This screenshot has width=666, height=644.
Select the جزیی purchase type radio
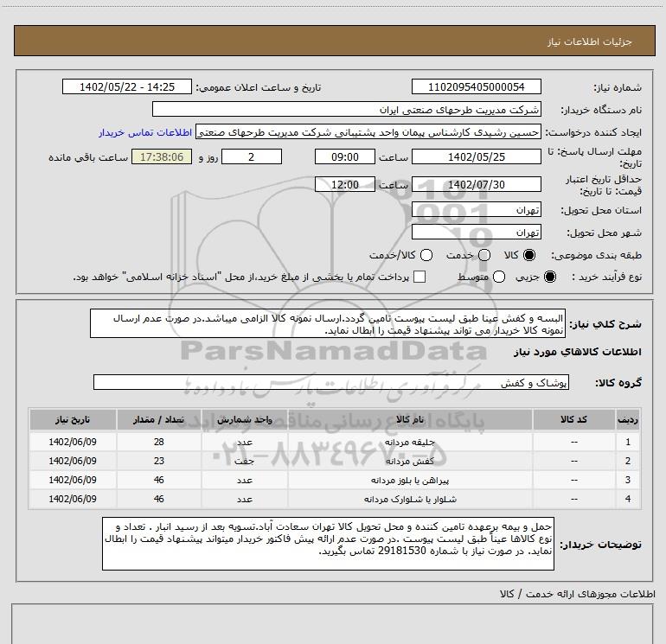(549, 277)
